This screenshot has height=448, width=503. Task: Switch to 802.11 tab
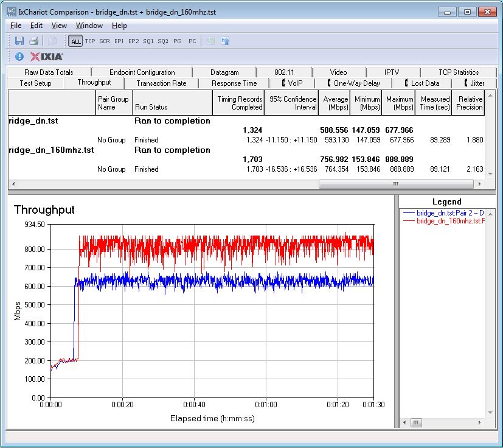pyautogui.click(x=284, y=72)
